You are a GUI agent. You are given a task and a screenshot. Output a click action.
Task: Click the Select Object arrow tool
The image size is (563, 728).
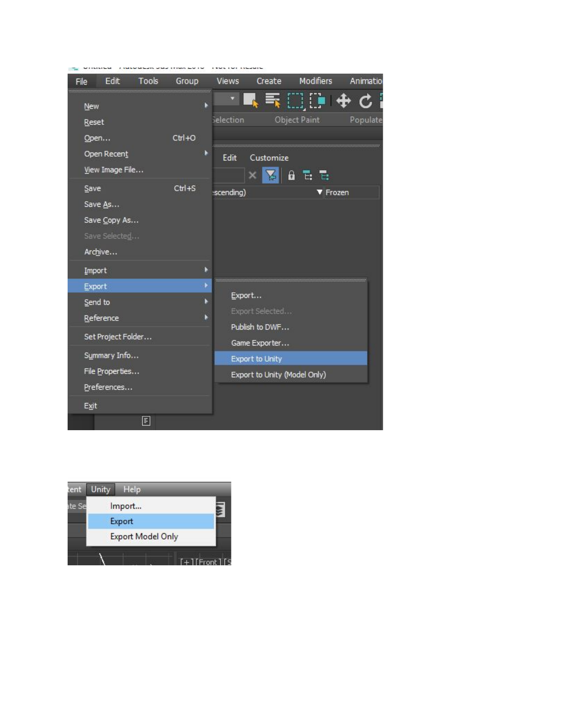point(251,100)
